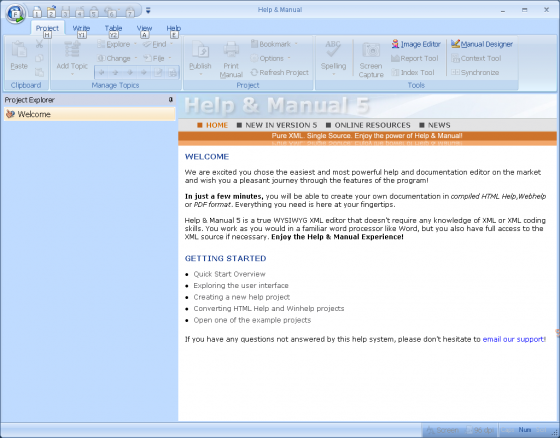
Task: Switch to the View ribbon tab
Action: click(x=144, y=28)
